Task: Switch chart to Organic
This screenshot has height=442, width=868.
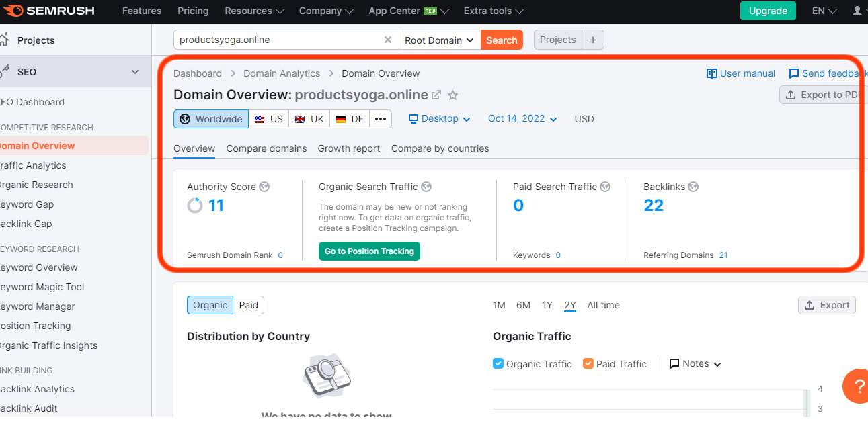Action: pyautogui.click(x=210, y=305)
